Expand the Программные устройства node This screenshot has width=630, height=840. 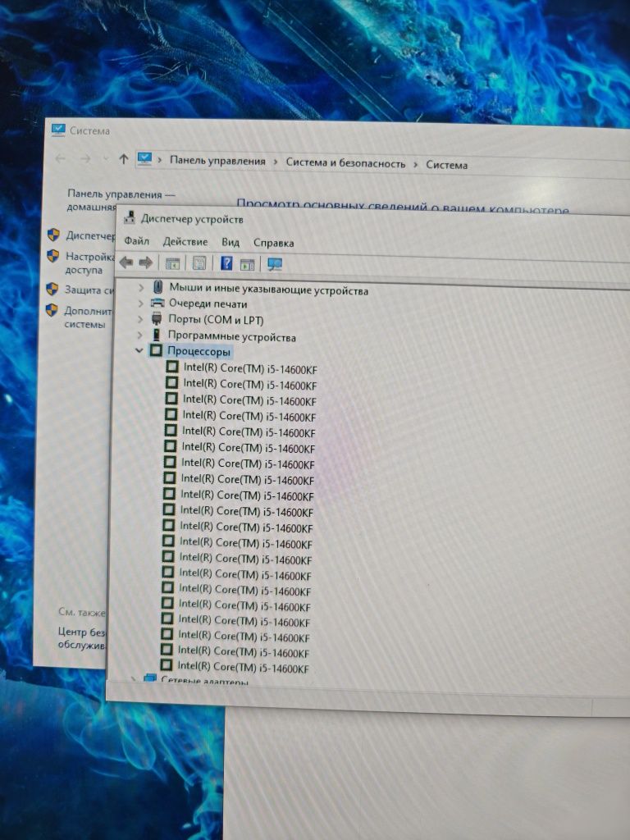tap(139, 335)
